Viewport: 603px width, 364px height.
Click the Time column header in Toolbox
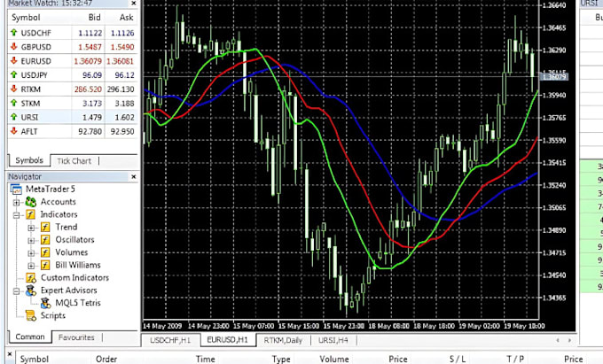[x=206, y=359]
